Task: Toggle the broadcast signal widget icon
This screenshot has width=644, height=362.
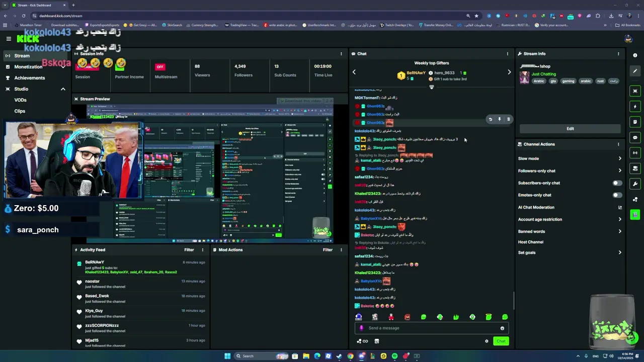Action: [x=635, y=153]
